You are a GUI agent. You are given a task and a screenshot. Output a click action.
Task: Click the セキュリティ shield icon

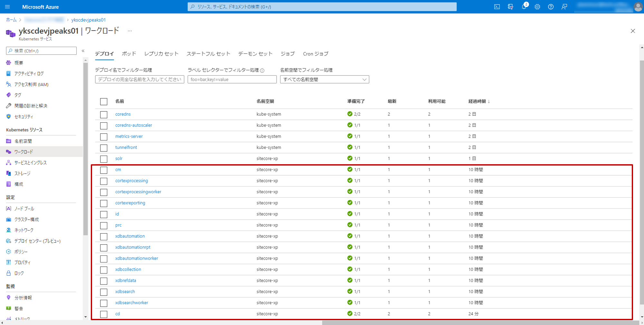(x=9, y=117)
